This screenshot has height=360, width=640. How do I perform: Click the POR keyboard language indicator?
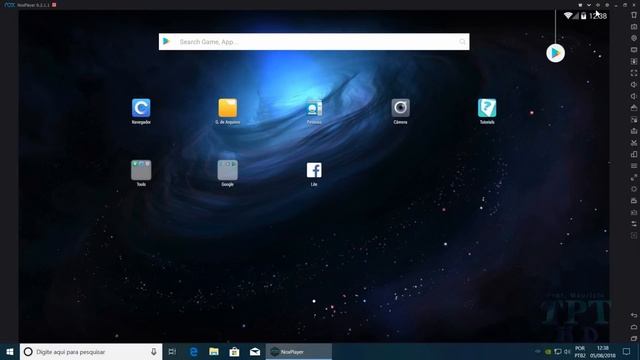(580, 352)
